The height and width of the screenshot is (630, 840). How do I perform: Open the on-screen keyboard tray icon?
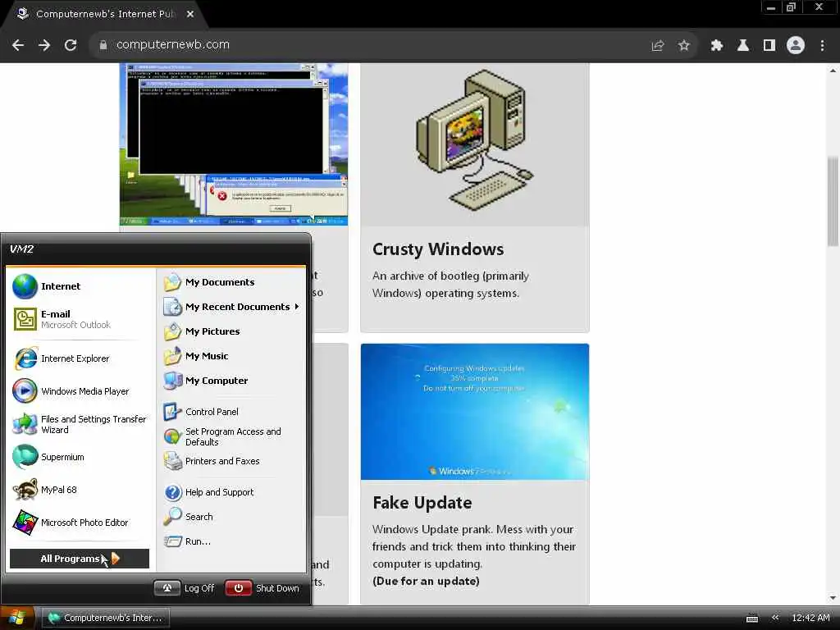pyautogui.click(x=752, y=619)
